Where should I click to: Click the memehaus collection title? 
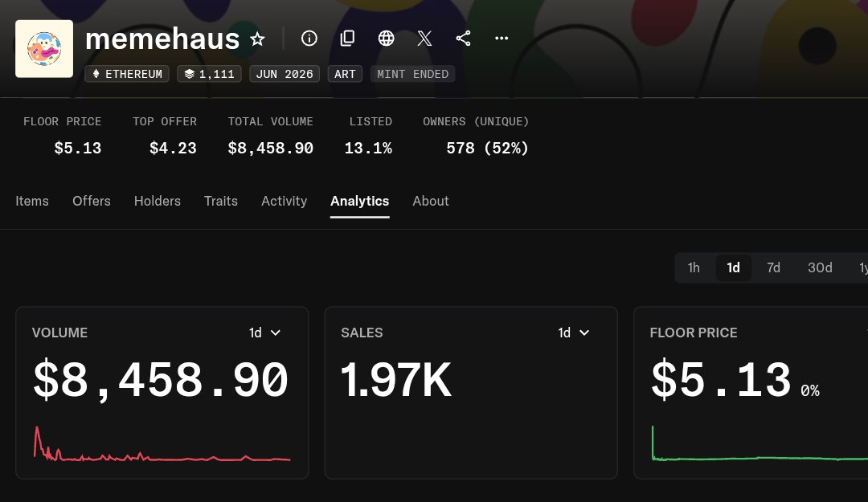point(162,39)
